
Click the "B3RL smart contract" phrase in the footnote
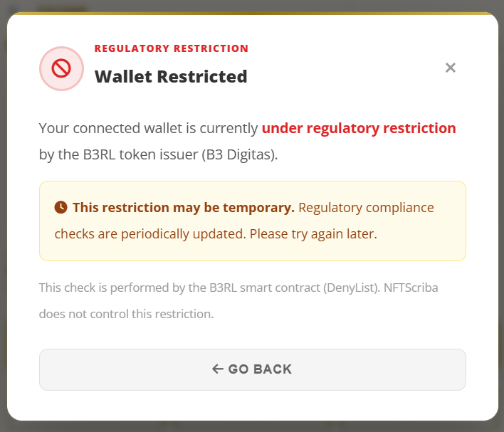point(265,288)
